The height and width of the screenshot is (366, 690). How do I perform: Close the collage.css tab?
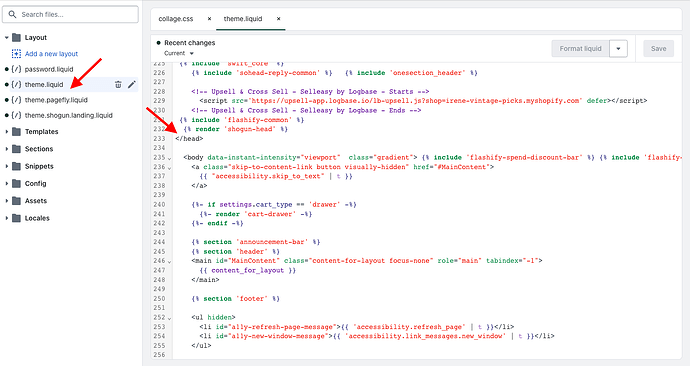pos(209,19)
